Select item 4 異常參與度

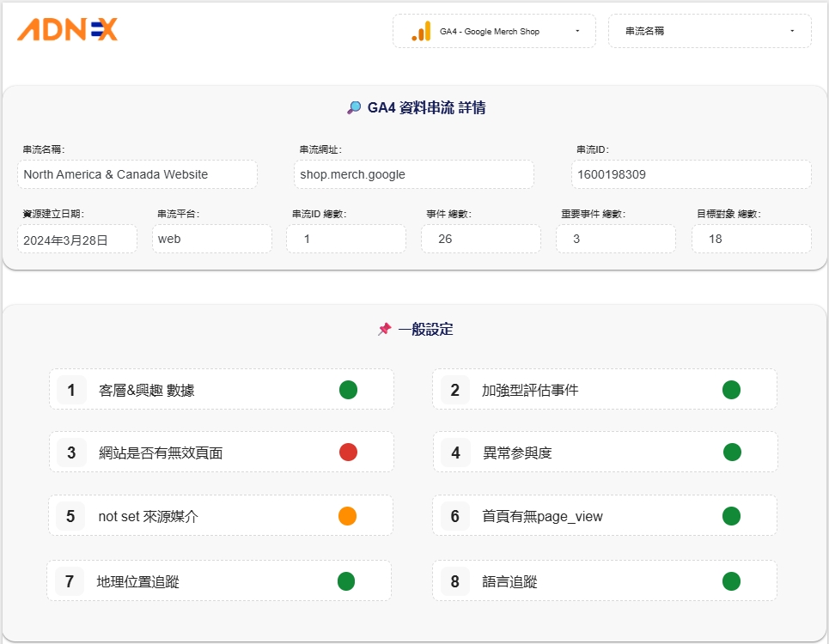[x=604, y=453]
